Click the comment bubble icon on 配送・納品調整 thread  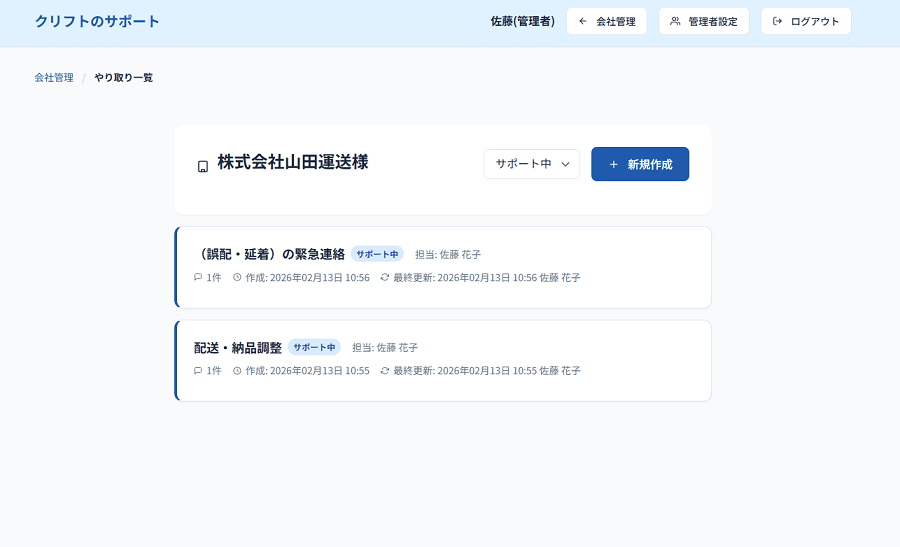coord(198,370)
